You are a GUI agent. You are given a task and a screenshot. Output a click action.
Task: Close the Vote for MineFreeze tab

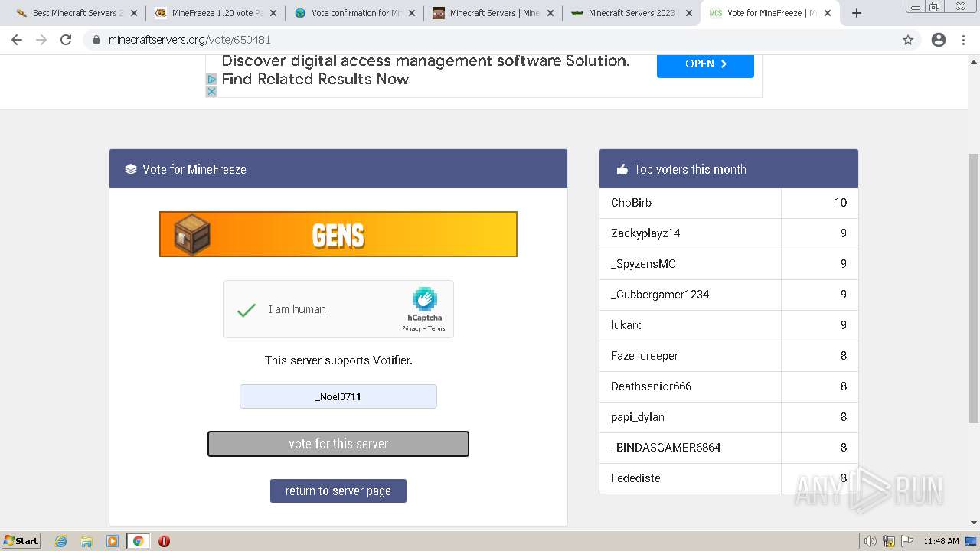[x=828, y=13]
